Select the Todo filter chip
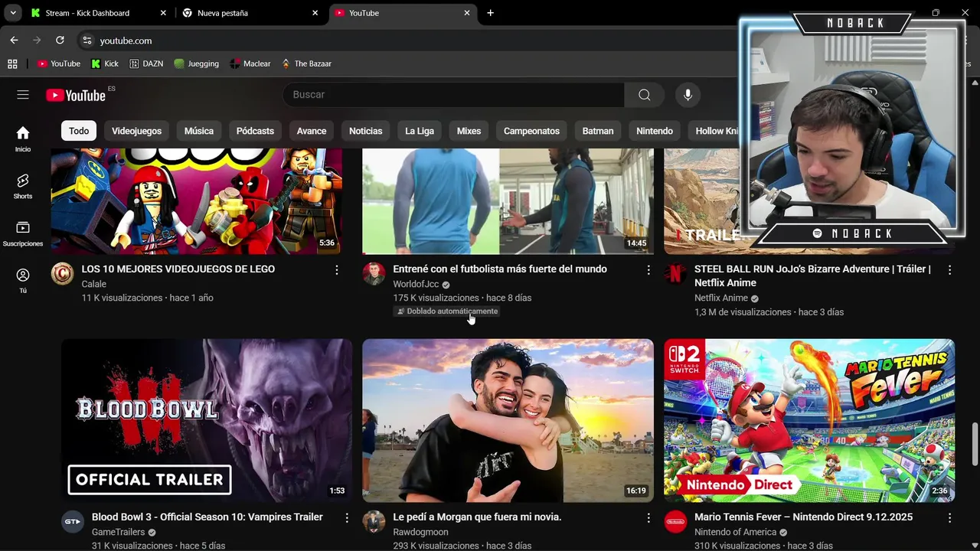This screenshot has width=980, height=551. (x=79, y=131)
